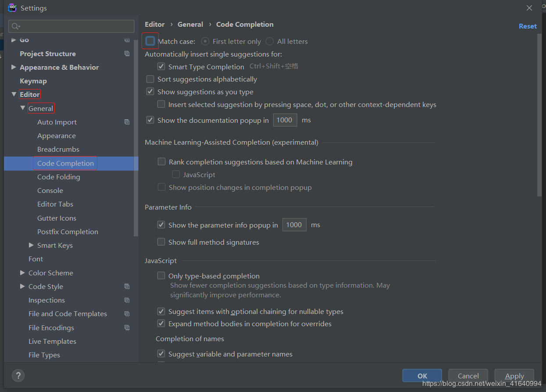Screen dimensions: 546x392
Task: Enable the Match case checkbox
Action: (x=150, y=41)
